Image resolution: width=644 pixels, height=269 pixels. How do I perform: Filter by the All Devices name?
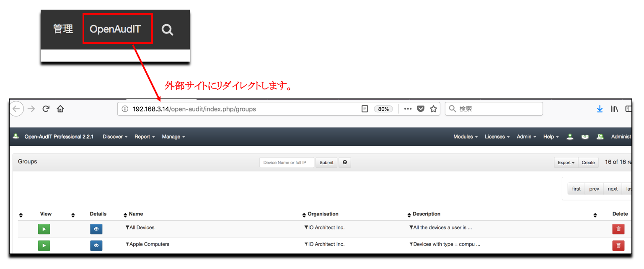pos(127,228)
